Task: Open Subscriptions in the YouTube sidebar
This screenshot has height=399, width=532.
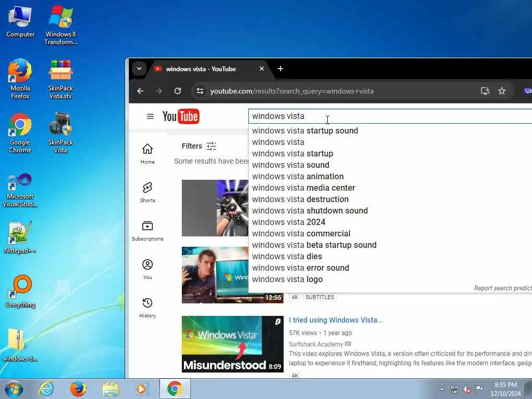Action: point(148,231)
